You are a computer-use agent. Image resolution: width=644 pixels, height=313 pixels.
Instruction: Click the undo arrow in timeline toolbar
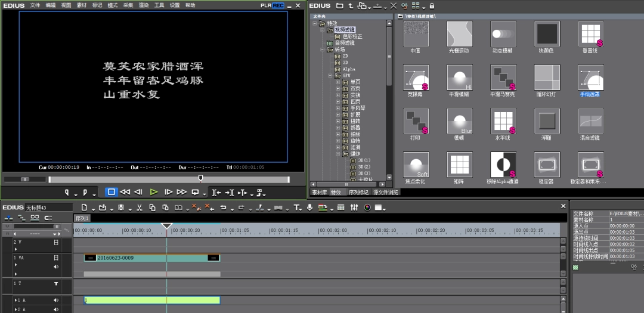[x=223, y=207]
